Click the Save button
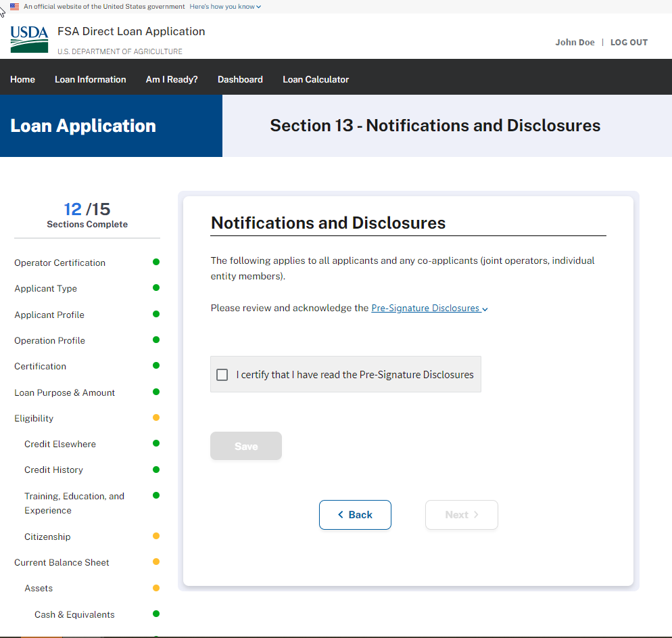 coord(246,447)
